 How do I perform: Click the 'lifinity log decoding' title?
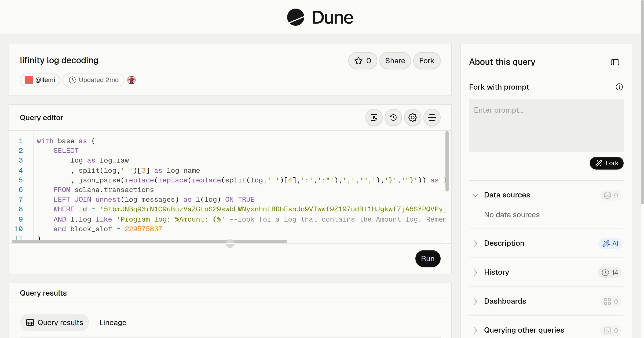coord(59,60)
